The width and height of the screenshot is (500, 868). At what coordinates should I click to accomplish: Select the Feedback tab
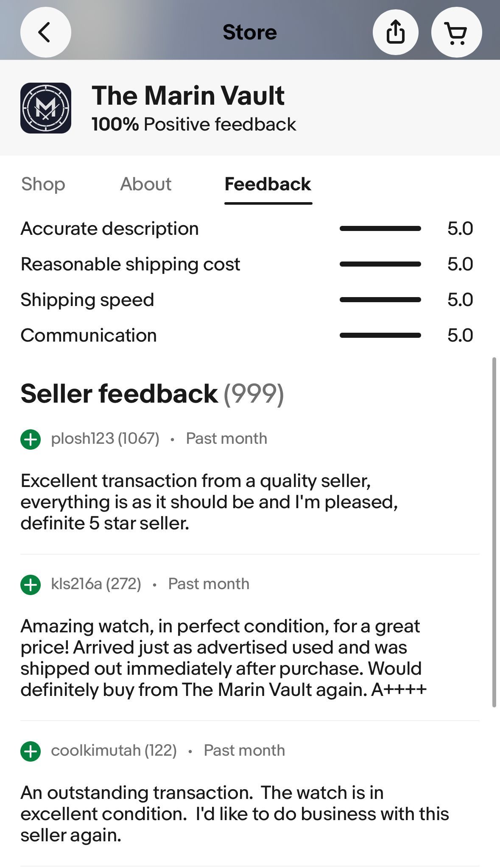[x=268, y=184]
